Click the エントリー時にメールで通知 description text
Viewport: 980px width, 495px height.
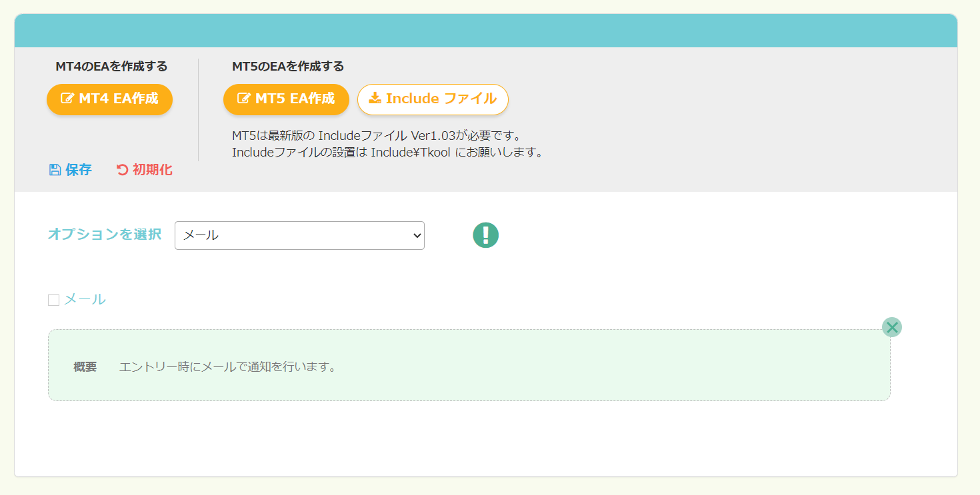(x=227, y=367)
